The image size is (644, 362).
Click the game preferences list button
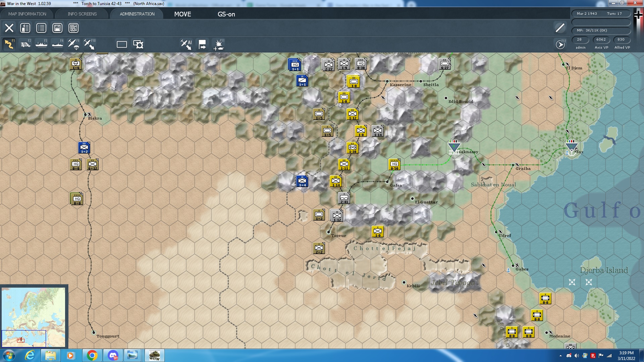pos(41,28)
